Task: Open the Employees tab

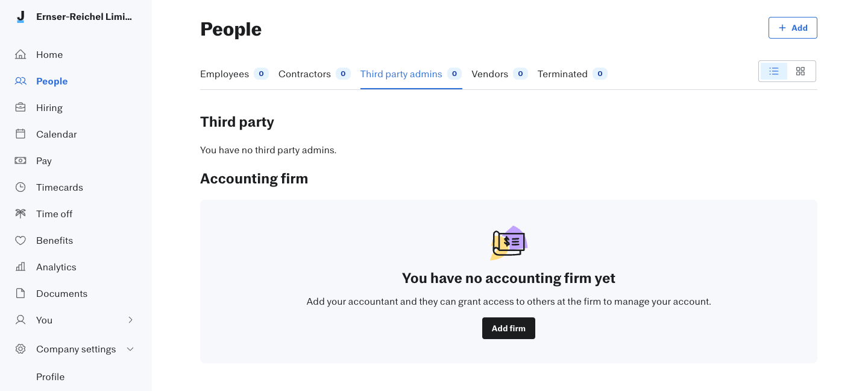Action: click(x=234, y=74)
